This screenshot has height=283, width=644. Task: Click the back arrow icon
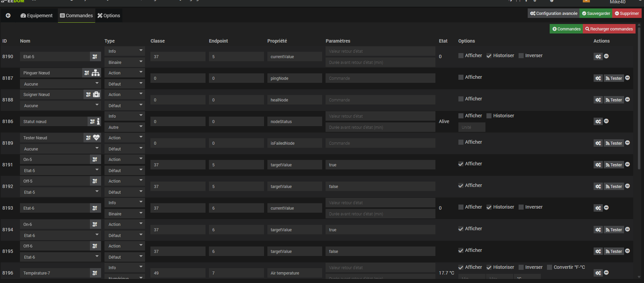click(x=8, y=16)
